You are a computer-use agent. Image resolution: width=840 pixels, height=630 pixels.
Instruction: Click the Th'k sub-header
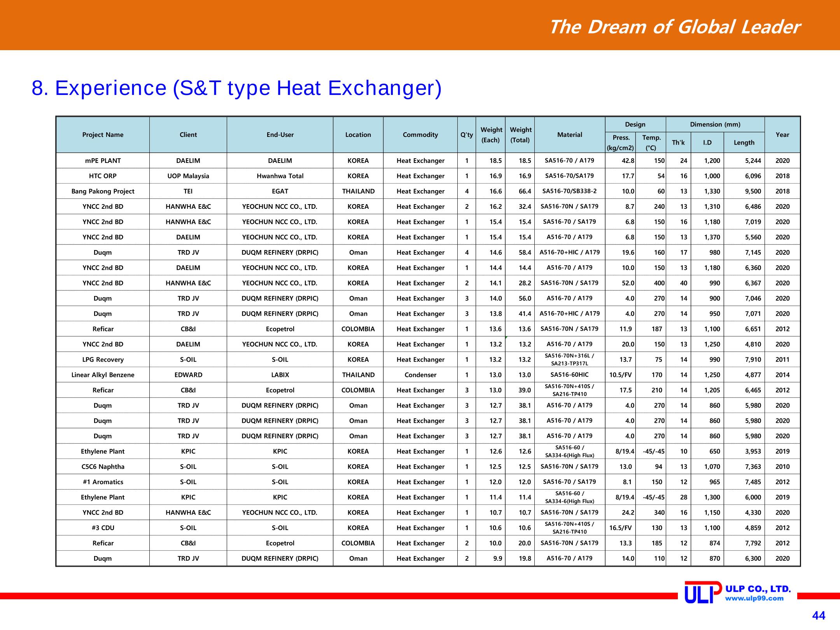(679, 142)
